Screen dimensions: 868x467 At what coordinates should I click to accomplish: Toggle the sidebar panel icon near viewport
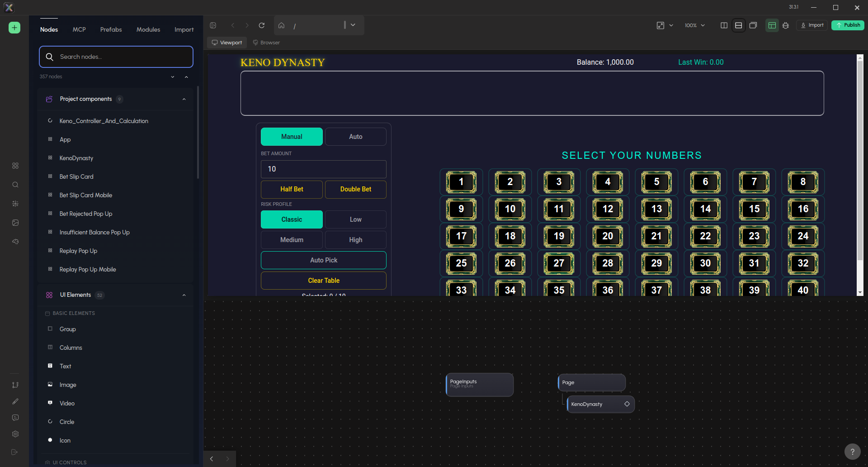pyautogui.click(x=213, y=25)
